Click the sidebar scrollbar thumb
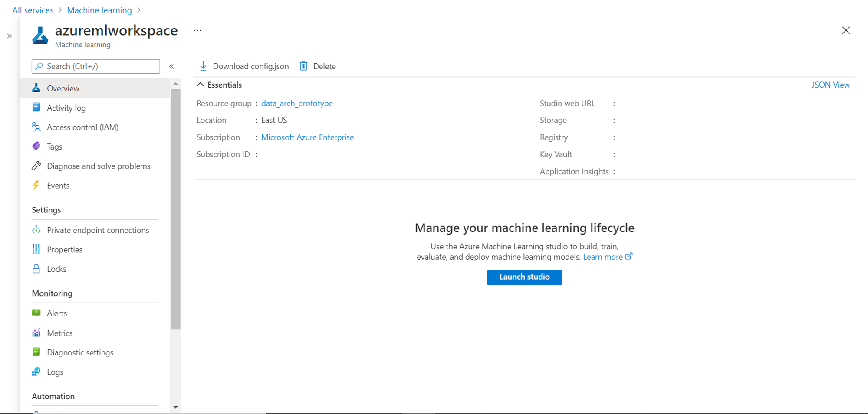The width and height of the screenshot is (868, 414). pos(175,209)
